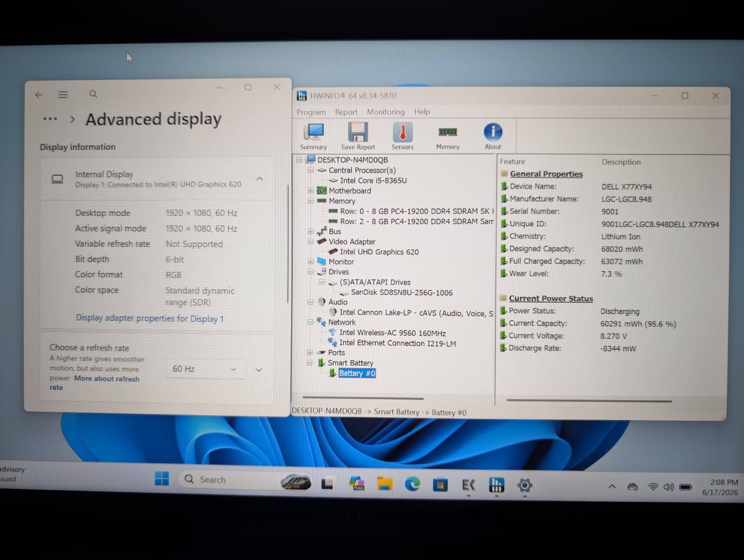Collapse the DESKTOP-N4MD0QB root node
Viewport: 744px width, 560px height.
(x=300, y=160)
